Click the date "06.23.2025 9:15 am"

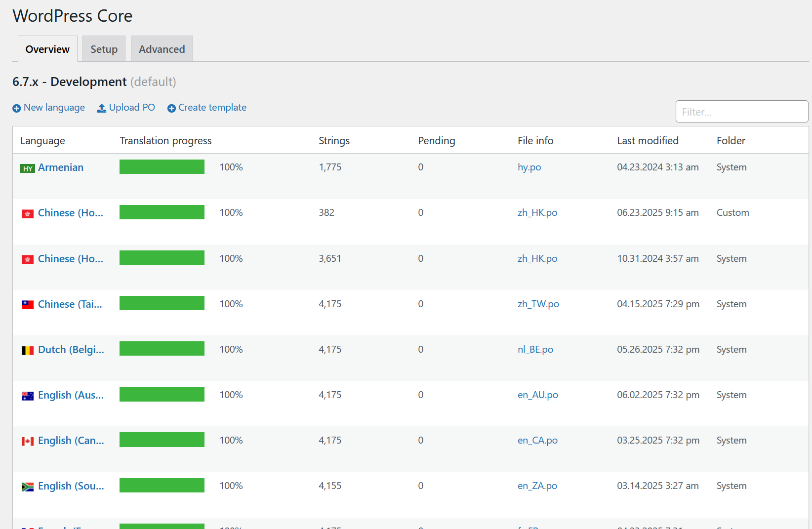point(658,213)
